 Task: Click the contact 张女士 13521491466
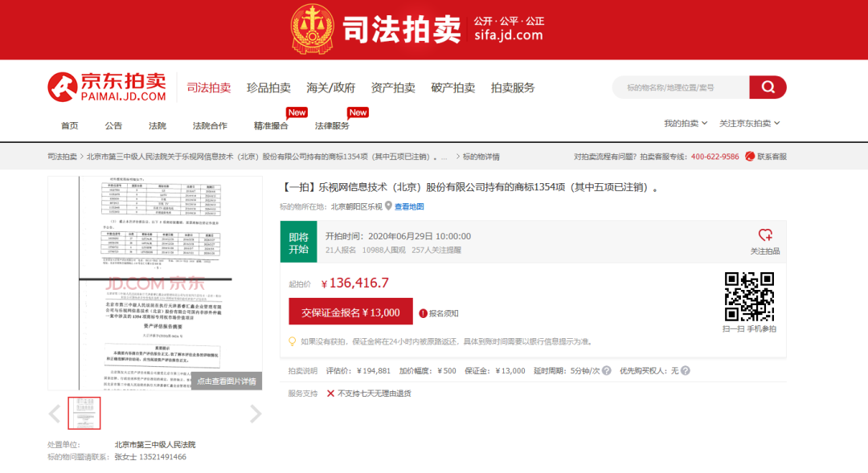[x=150, y=457]
